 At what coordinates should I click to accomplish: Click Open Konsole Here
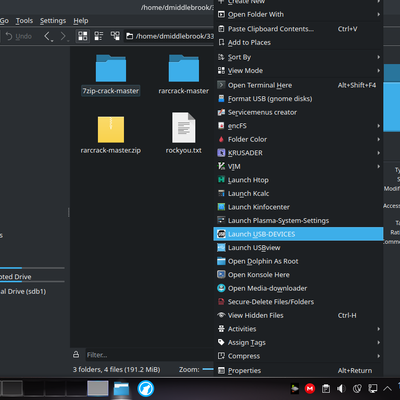pos(298,275)
